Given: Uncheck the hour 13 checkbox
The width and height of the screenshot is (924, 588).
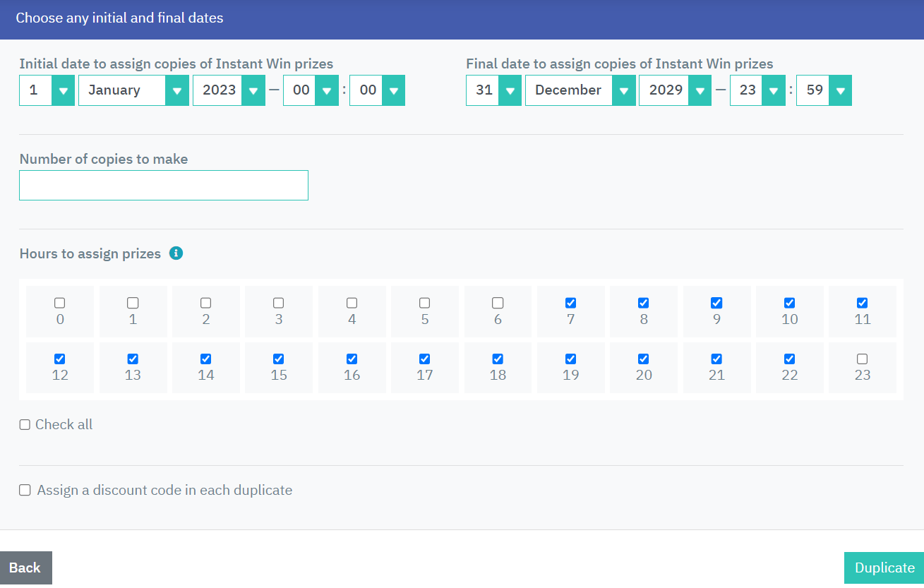Looking at the screenshot, I should pyautogui.click(x=133, y=359).
